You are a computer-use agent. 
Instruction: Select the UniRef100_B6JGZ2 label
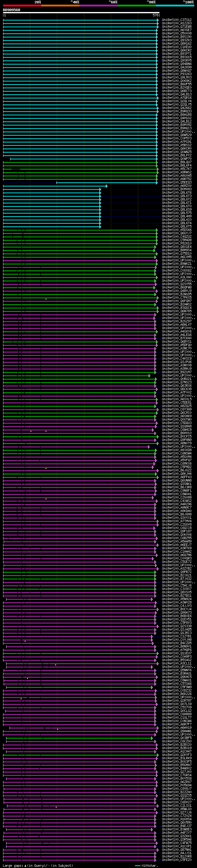coord(177,470)
